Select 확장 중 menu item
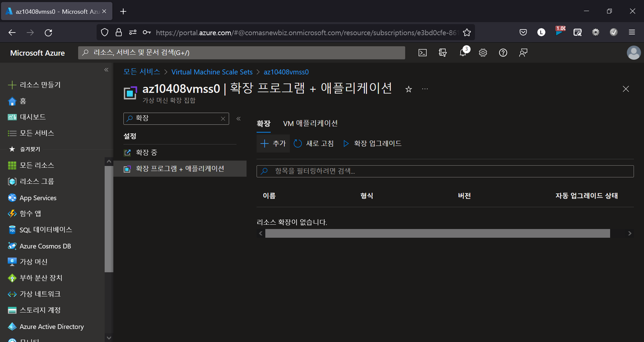644x342 pixels. point(180,153)
